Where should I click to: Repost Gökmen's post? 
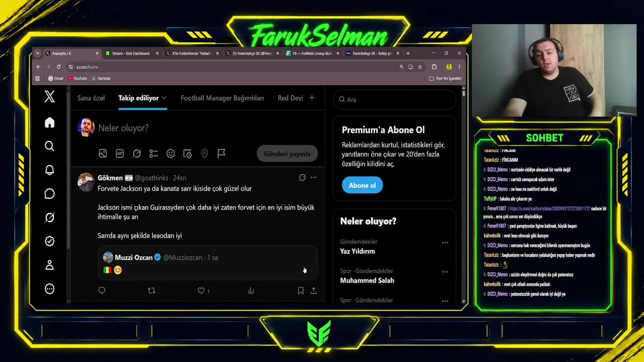(x=151, y=291)
